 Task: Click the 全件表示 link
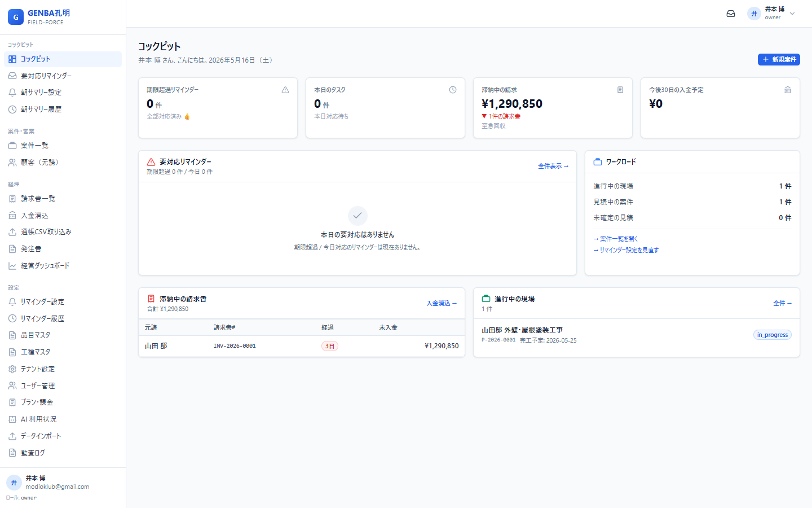[553, 166]
